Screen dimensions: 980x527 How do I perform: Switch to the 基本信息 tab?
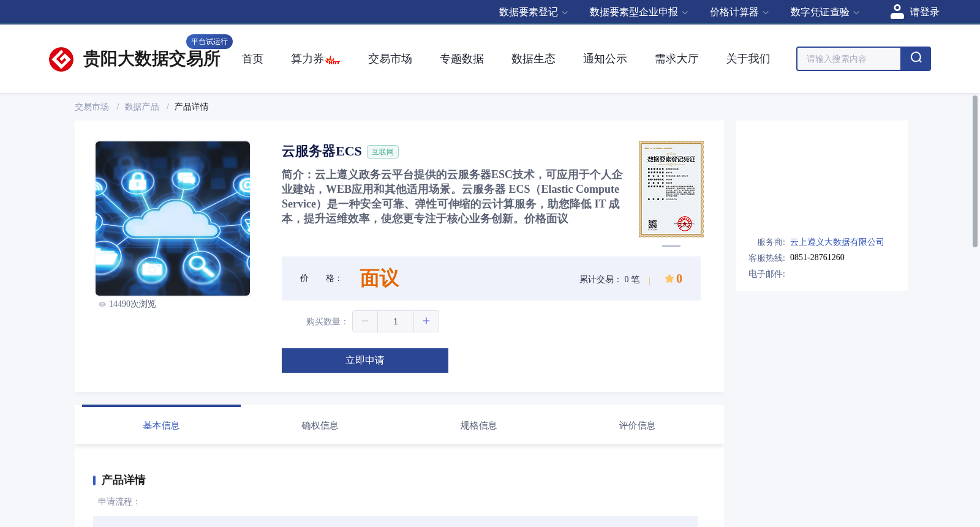coord(161,425)
